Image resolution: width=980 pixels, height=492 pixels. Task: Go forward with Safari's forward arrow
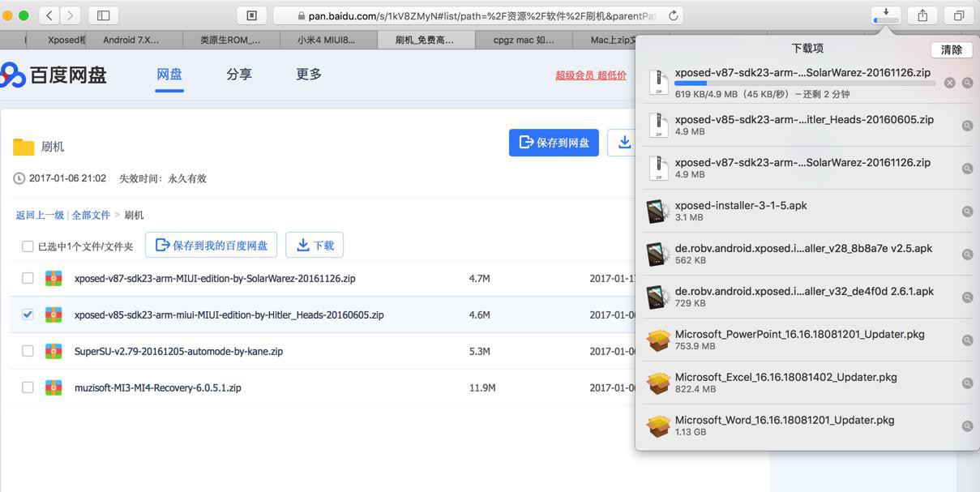click(71, 15)
